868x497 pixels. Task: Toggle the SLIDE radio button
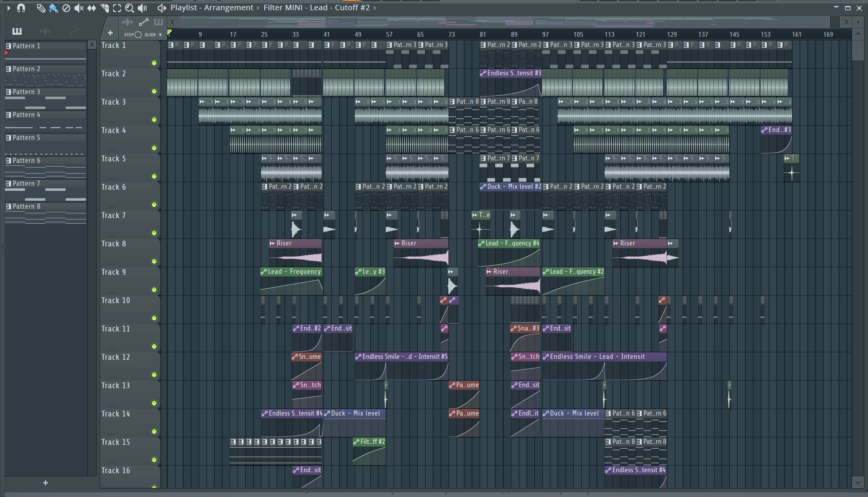point(160,34)
